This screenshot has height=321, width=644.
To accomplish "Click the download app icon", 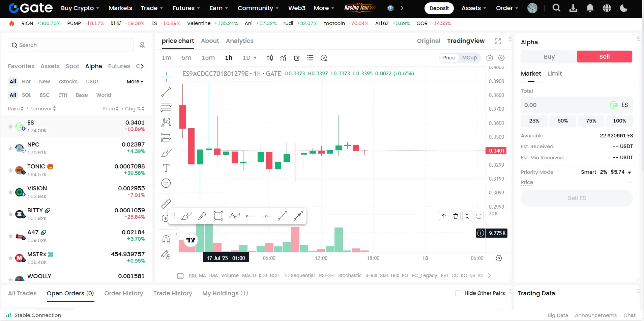I will tap(573, 8).
